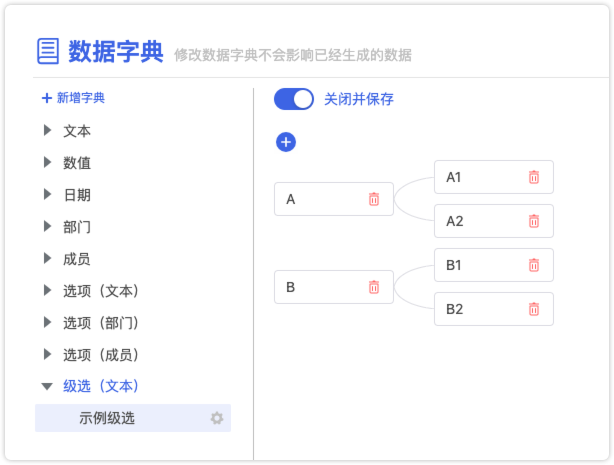Select the 示例级选 dictionary item
The height and width of the screenshot is (465, 614).
(x=133, y=418)
